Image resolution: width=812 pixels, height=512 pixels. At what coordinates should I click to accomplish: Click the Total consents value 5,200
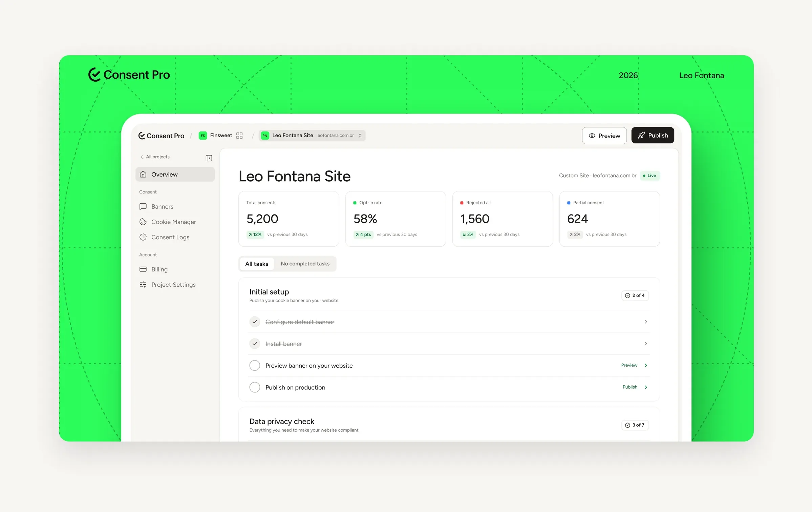[x=262, y=219]
